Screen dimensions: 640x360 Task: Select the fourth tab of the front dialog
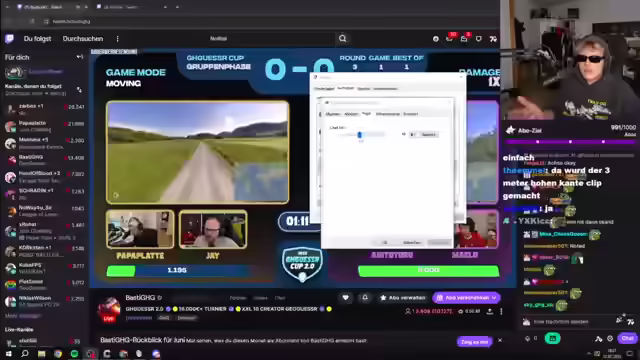387,114
